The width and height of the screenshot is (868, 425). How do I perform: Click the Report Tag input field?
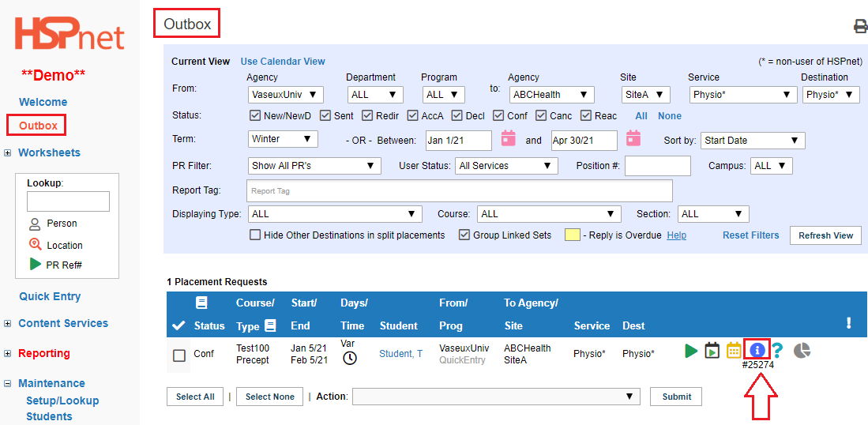pyautogui.click(x=460, y=191)
